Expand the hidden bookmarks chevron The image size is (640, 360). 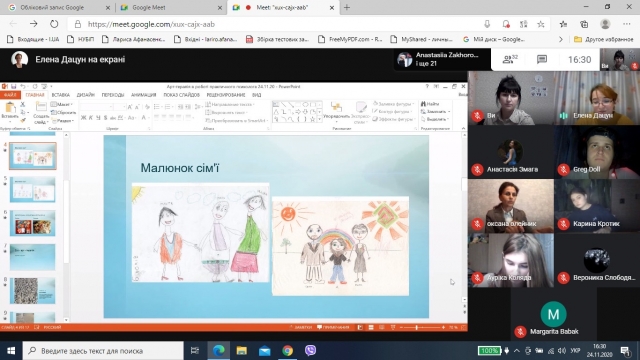(560, 39)
